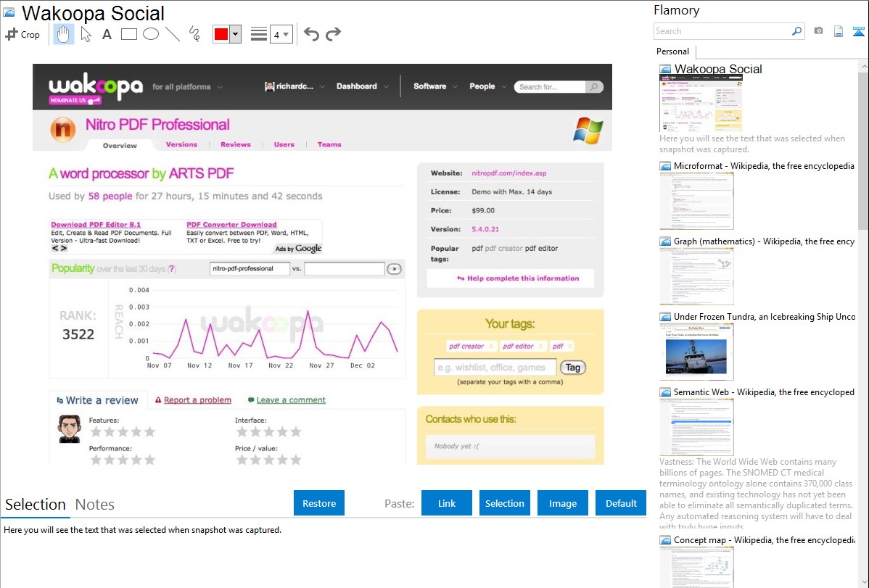Viewport: 869px width, 588px height.
Task: Click the Paste Image button
Action: (x=562, y=503)
